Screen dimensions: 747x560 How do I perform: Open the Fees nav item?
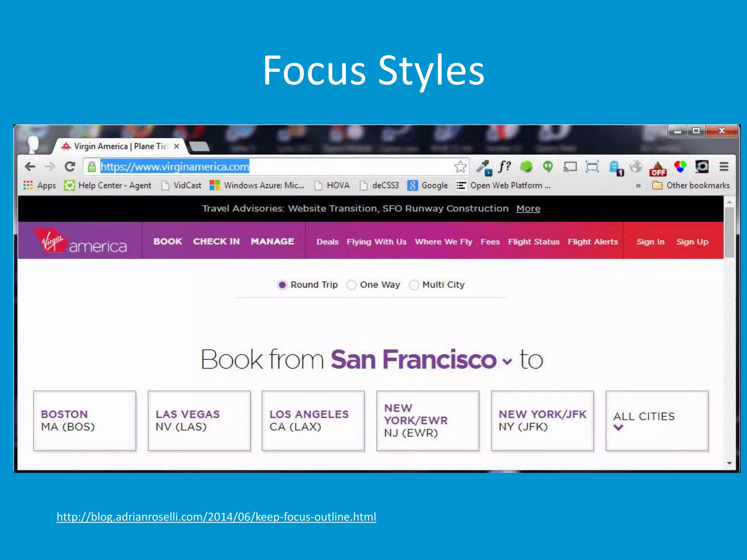(x=490, y=242)
